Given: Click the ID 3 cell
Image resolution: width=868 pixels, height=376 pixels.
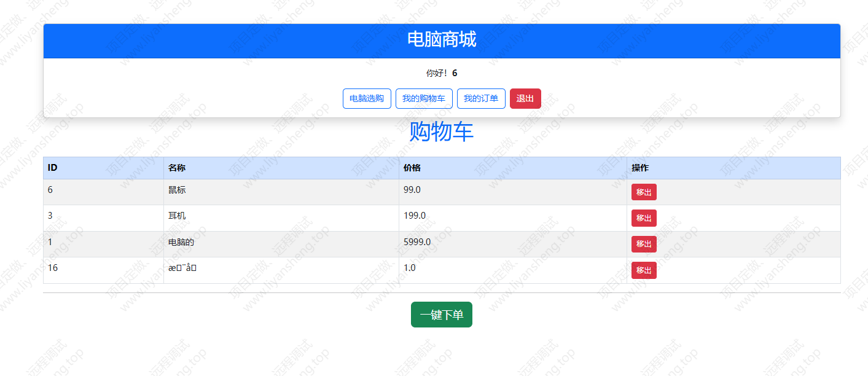Looking at the screenshot, I should pyautogui.click(x=103, y=218).
